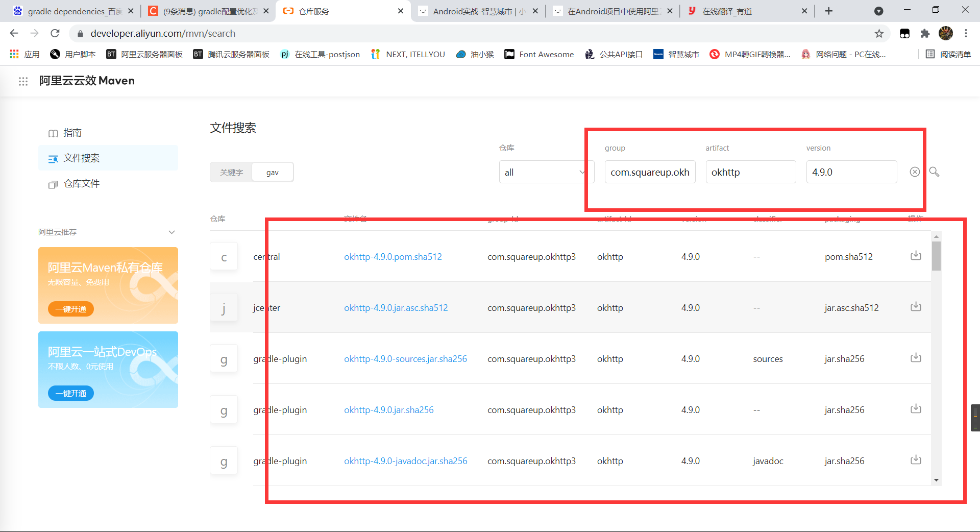Screen dimensions: 980x532
Task: Open the dark extension icon in toolbar
Action: coord(904,34)
